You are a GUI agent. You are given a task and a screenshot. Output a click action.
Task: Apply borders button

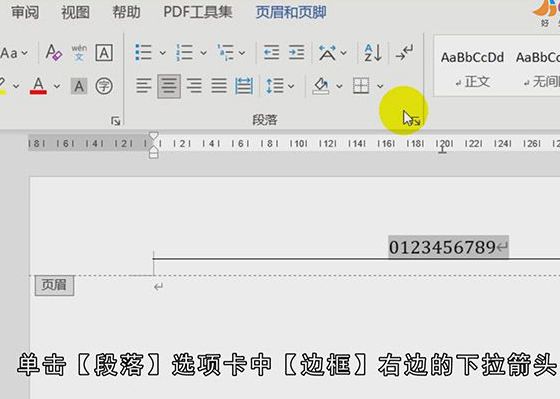361,86
